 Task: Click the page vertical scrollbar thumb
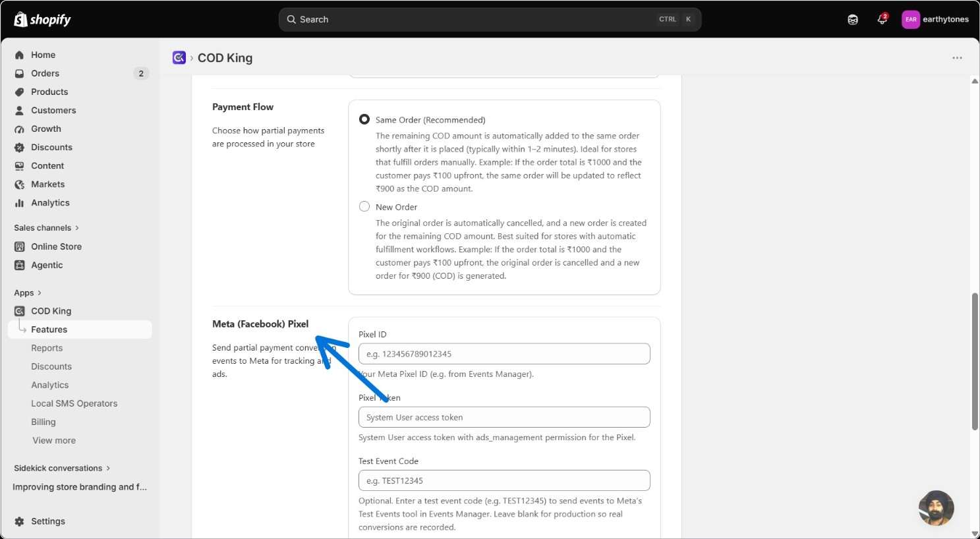pyautogui.click(x=975, y=362)
